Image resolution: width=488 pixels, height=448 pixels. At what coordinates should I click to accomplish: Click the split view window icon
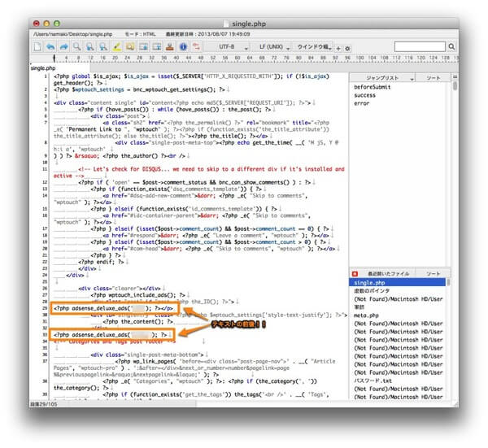click(x=143, y=47)
